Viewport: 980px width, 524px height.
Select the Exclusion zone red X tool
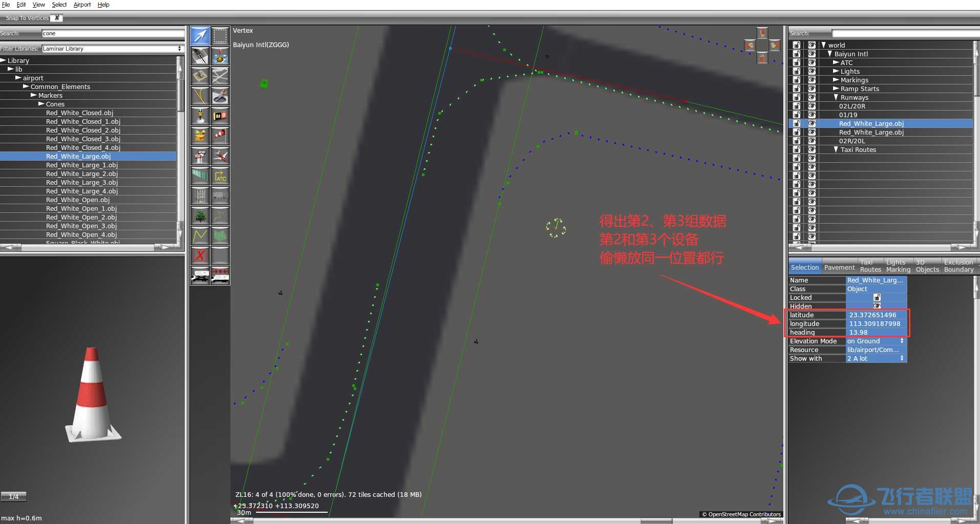point(200,255)
